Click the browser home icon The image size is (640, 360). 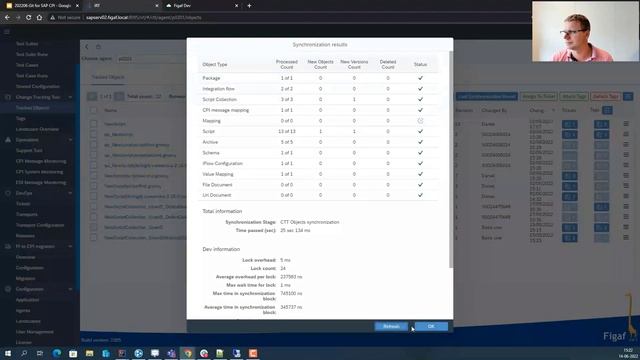pos(39,18)
